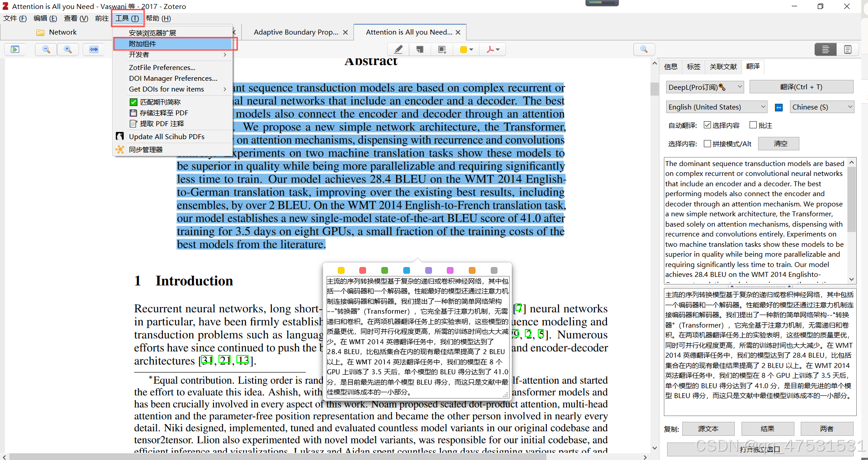Switch to the 标签 tab
Viewport: 868px width, 460px height.
tap(694, 67)
